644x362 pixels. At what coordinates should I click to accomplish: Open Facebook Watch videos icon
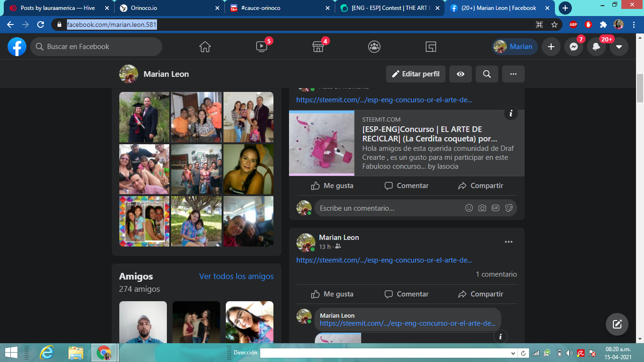point(262,47)
